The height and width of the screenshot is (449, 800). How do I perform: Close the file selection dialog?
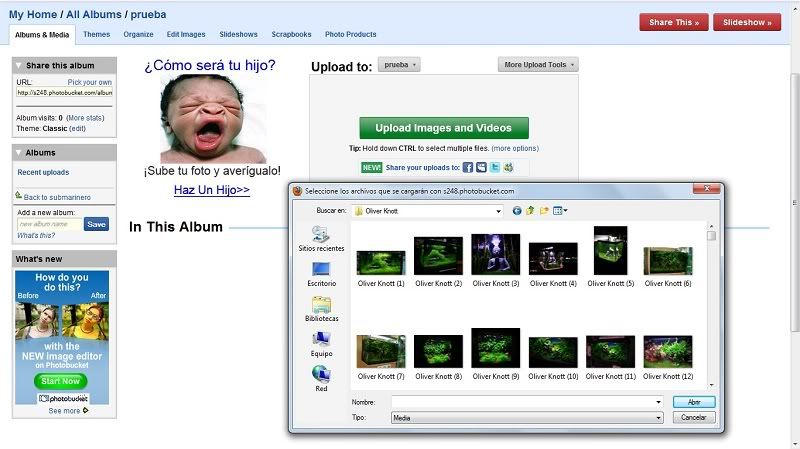pyautogui.click(x=707, y=188)
